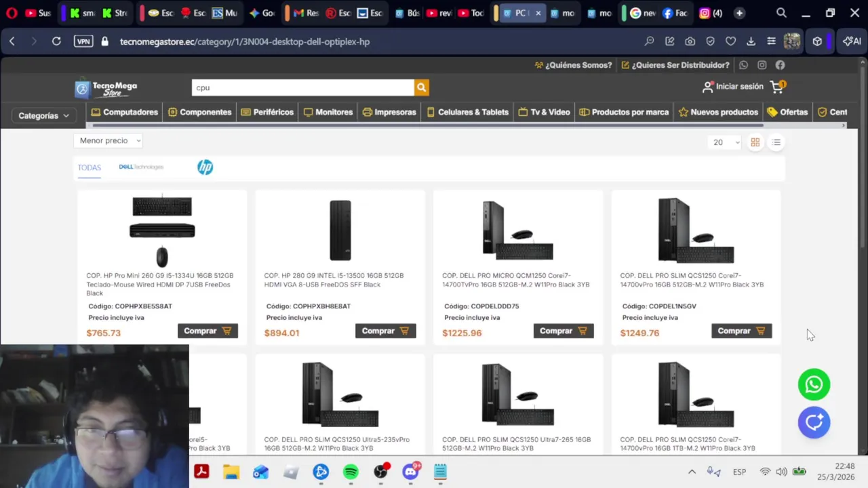Open the '¿Quieres Ser Distribuidor?' link
Viewport: 868px width, 488px height.
pos(675,65)
